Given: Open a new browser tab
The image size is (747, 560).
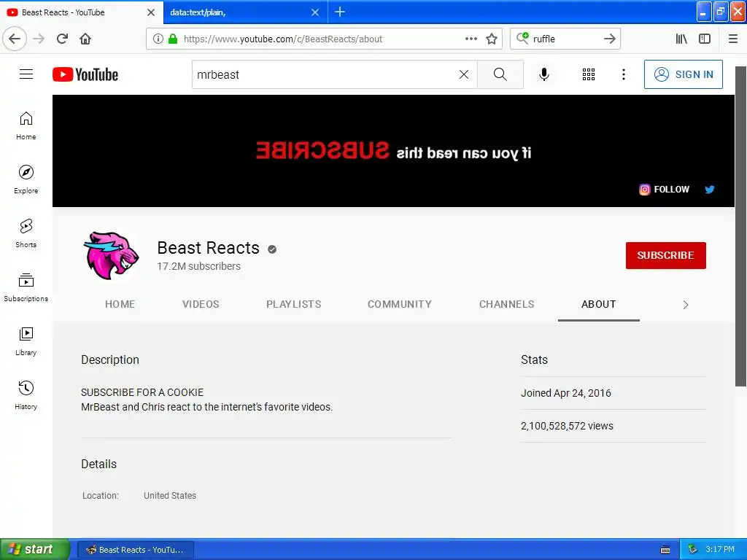Looking at the screenshot, I should [x=340, y=12].
